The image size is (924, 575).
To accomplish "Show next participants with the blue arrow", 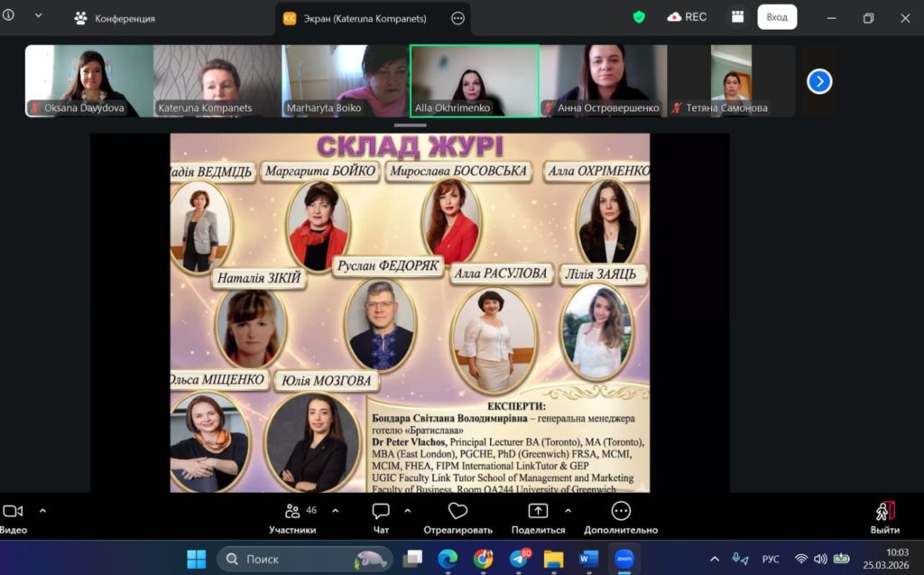I will [x=818, y=81].
